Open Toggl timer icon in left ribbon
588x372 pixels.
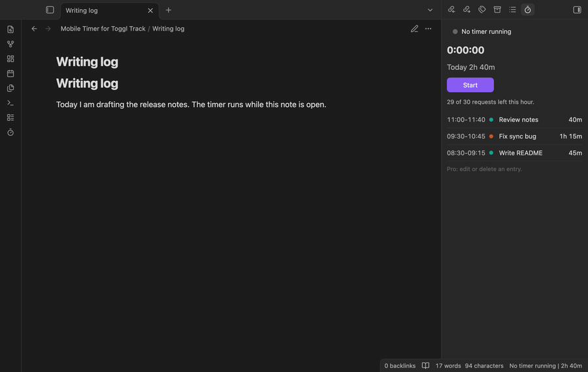(x=10, y=132)
